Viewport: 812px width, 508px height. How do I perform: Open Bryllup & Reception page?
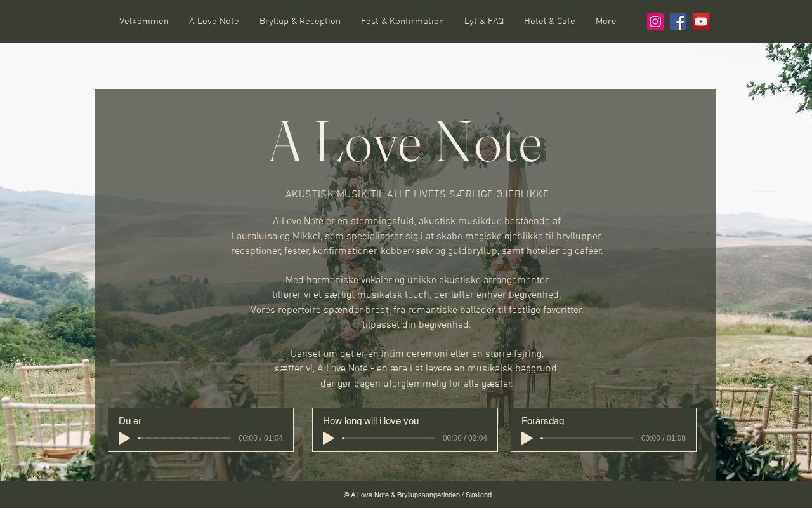pyautogui.click(x=300, y=22)
